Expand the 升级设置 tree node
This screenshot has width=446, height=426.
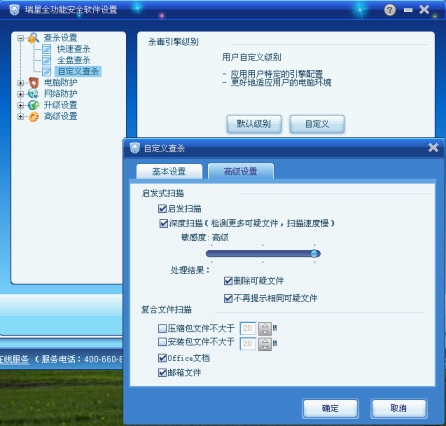[x=21, y=105]
